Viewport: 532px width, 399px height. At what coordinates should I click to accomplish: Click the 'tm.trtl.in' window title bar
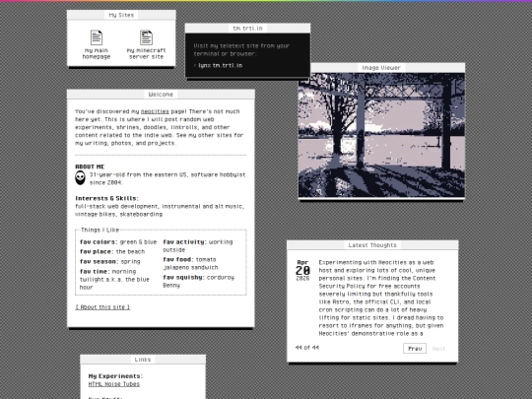[x=247, y=29]
